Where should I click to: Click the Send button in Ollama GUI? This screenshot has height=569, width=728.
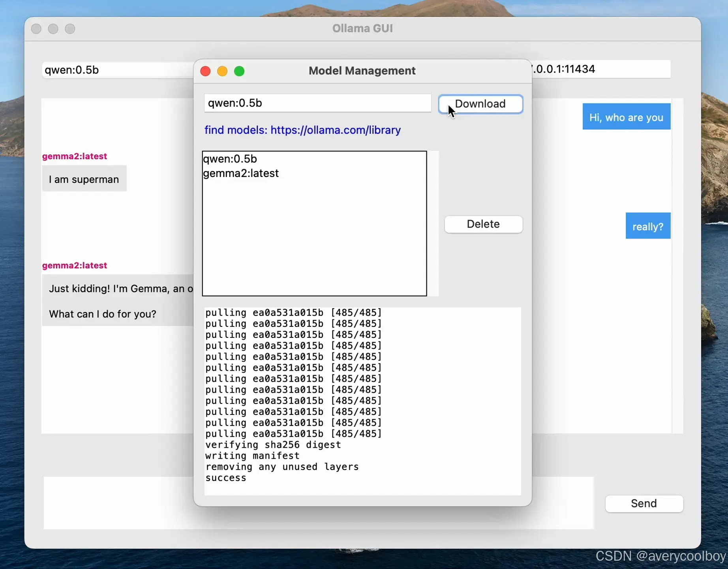pos(644,503)
